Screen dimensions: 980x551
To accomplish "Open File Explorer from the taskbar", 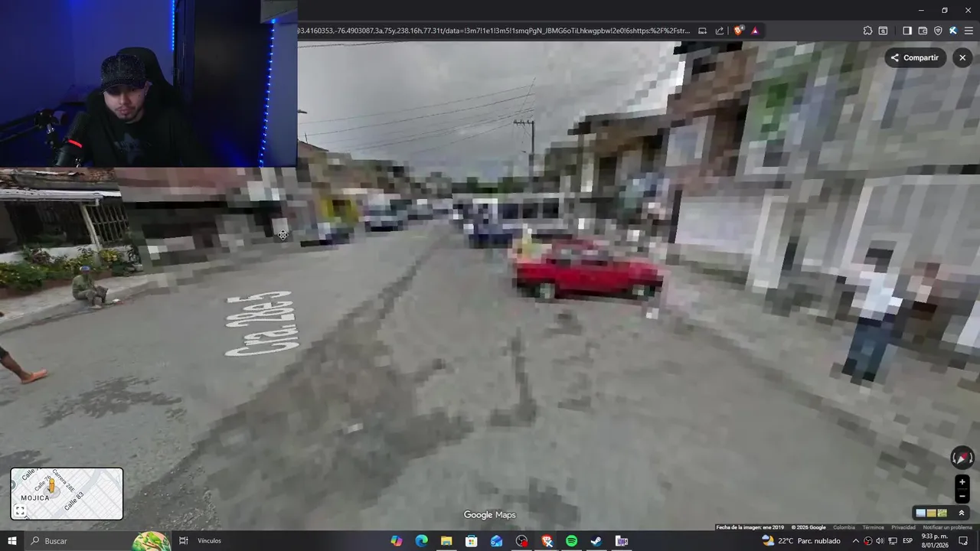I will point(446,541).
